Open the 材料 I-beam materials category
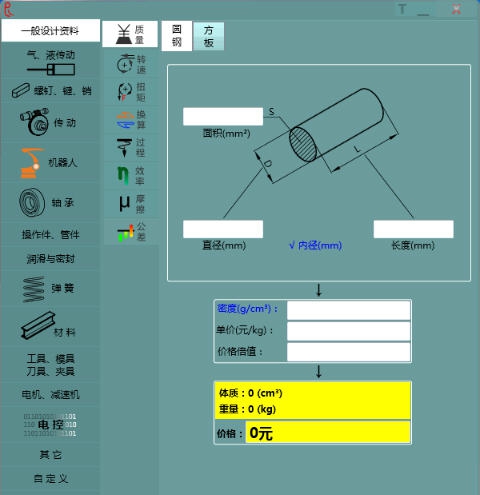 point(50,327)
